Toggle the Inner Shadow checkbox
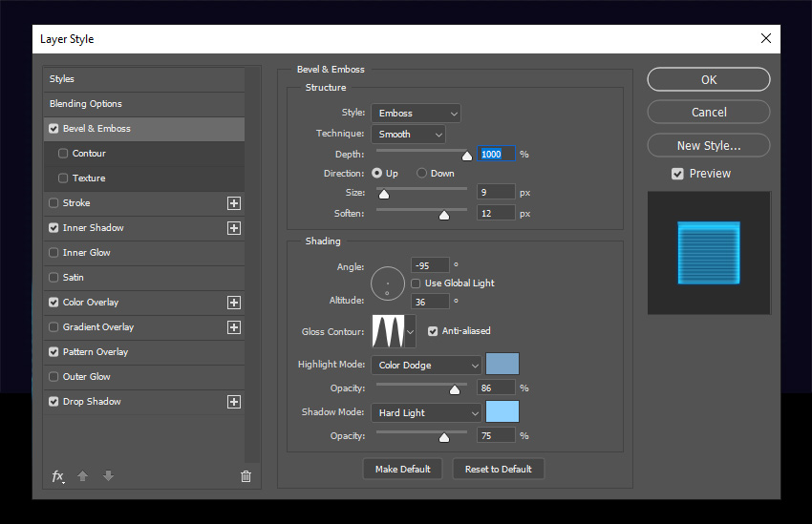812x524 pixels. [x=53, y=227]
